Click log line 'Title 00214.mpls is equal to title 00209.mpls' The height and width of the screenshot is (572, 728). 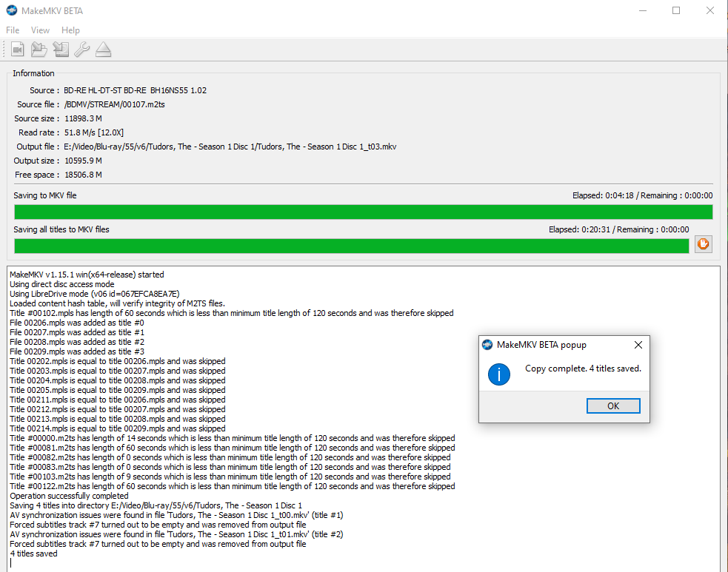coord(118,428)
